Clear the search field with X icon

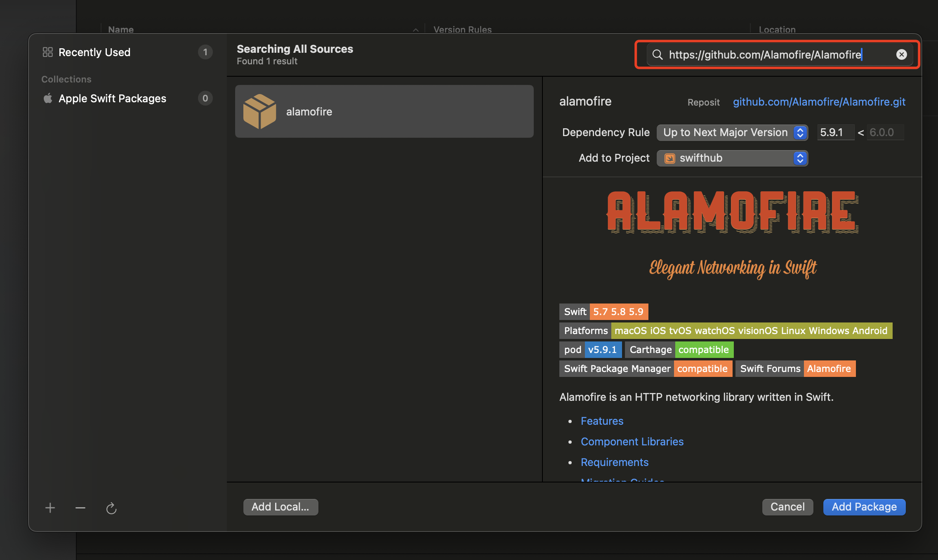tap(901, 54)
